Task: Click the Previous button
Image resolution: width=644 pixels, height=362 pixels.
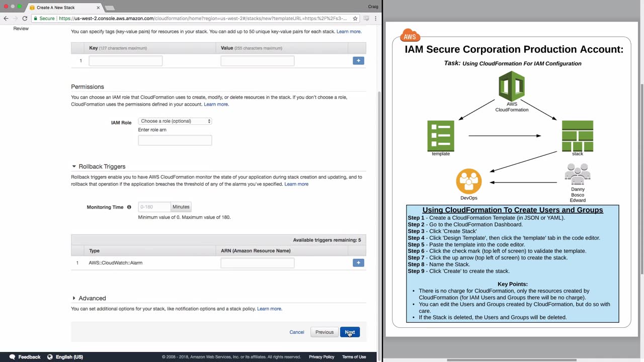Action: pyautogui.click(x=325, y=332)
